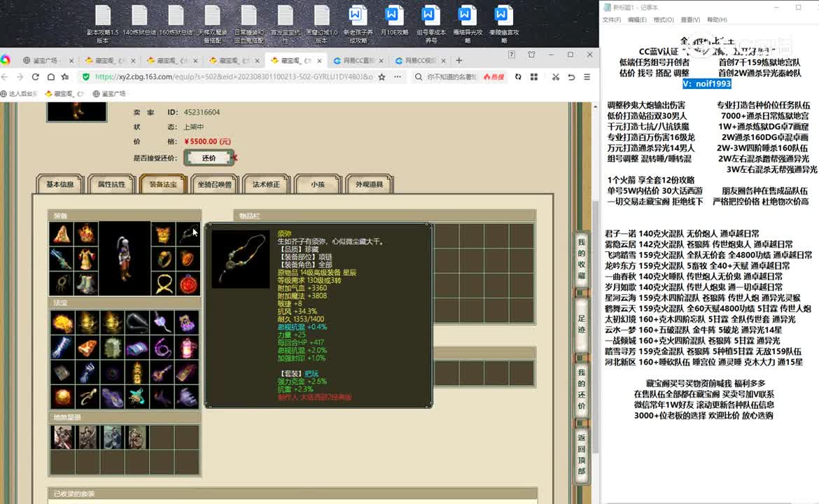
Task: Reload the current browser page
Action: pos(36,77)
